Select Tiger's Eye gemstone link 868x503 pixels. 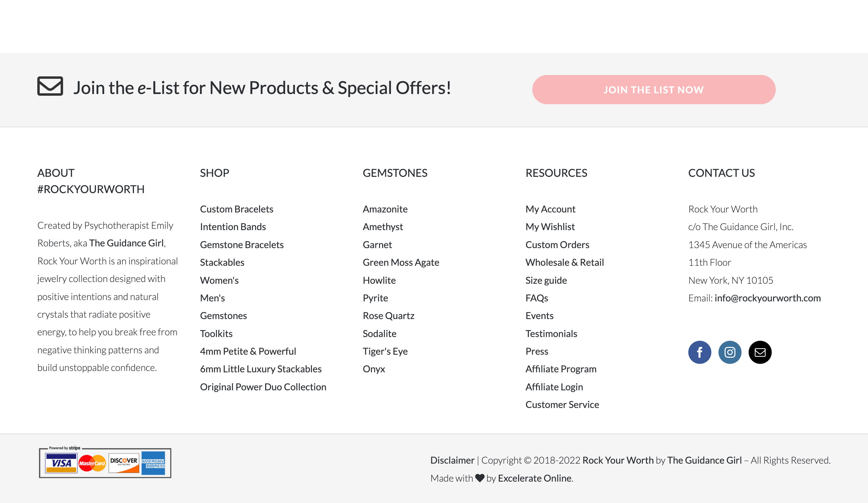pyautogui.click(x=385, y=351)
